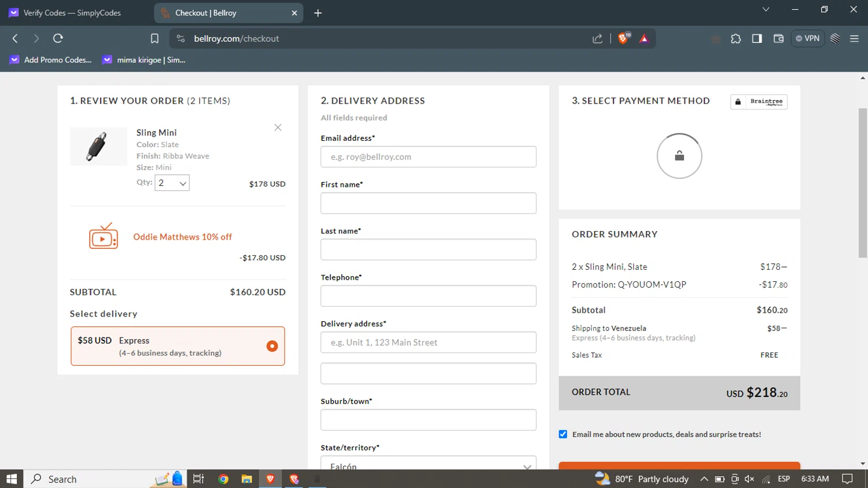Toggle the browser sidebar panel icon
The height and width of the screenshot is (488, 868).
point(757,39)
